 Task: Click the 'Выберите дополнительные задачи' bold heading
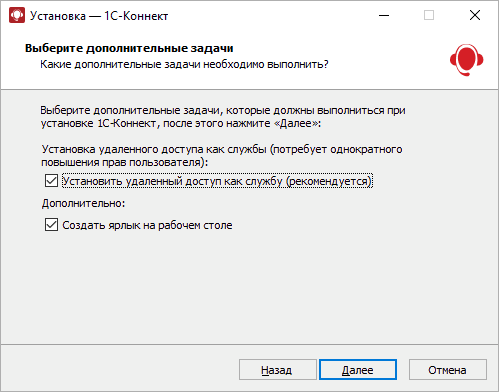(129, 48)
